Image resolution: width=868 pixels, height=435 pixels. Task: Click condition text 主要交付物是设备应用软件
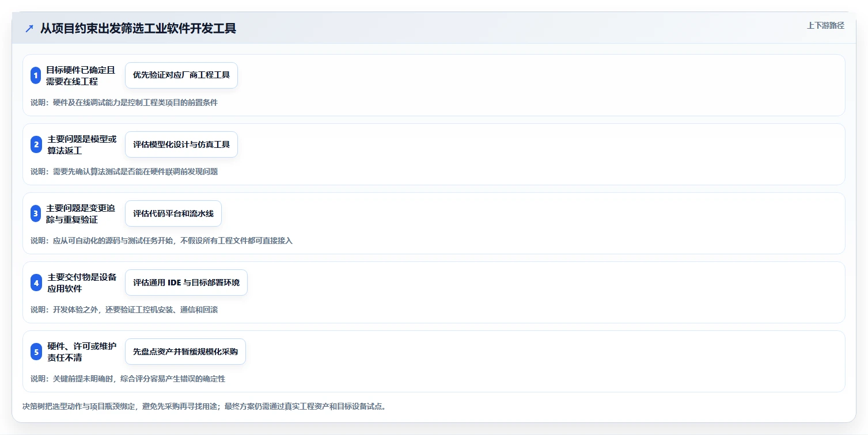point(82,283)
